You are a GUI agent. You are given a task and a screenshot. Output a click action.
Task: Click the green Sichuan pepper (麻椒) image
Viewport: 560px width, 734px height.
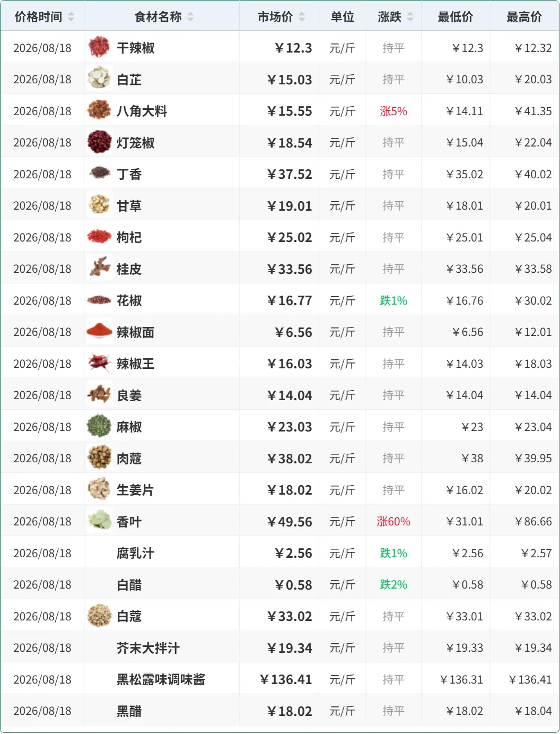[x=99, y=426]
